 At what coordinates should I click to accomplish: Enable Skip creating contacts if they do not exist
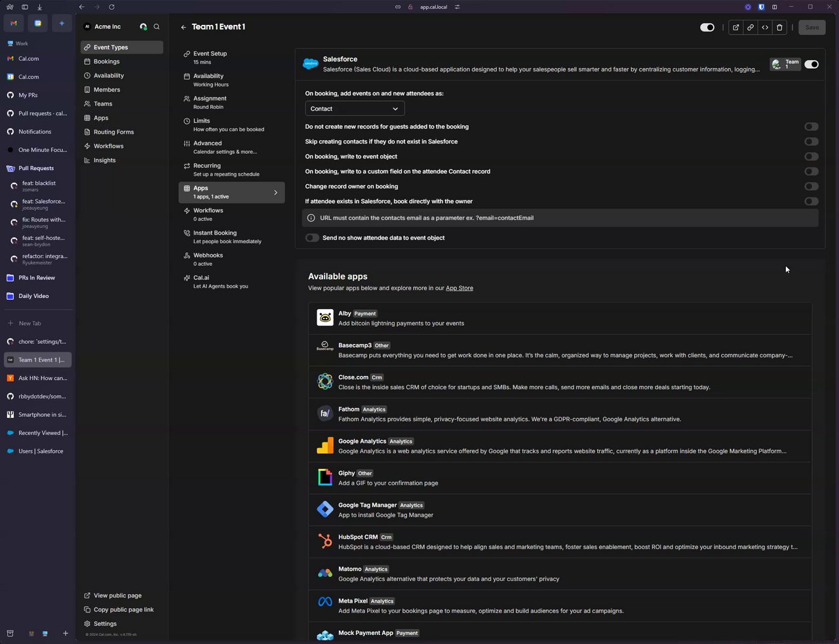[811, 142]
